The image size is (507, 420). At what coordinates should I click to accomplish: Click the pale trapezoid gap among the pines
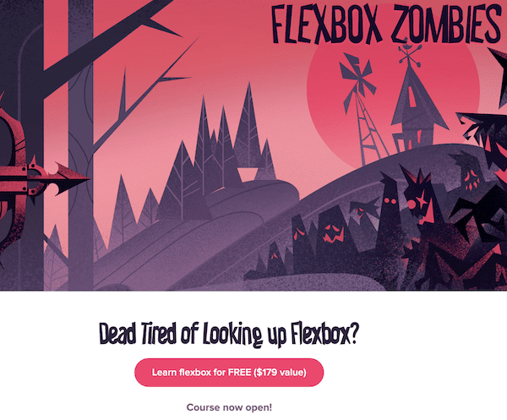click(x=248, y=175)
